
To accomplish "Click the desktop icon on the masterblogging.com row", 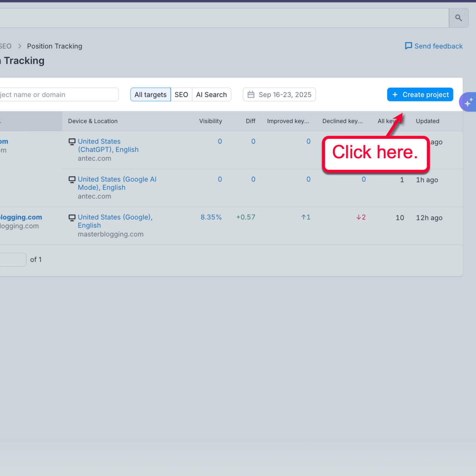I will coord(72,217).
